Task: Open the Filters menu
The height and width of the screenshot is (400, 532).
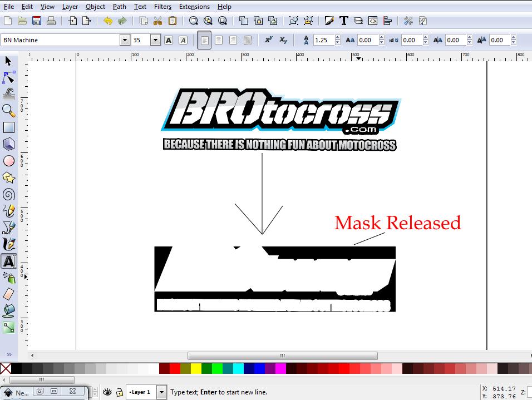Action: tap(162, 6)
